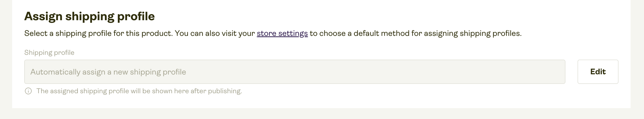Visit store settings for default shipping method

pos(282,33)
